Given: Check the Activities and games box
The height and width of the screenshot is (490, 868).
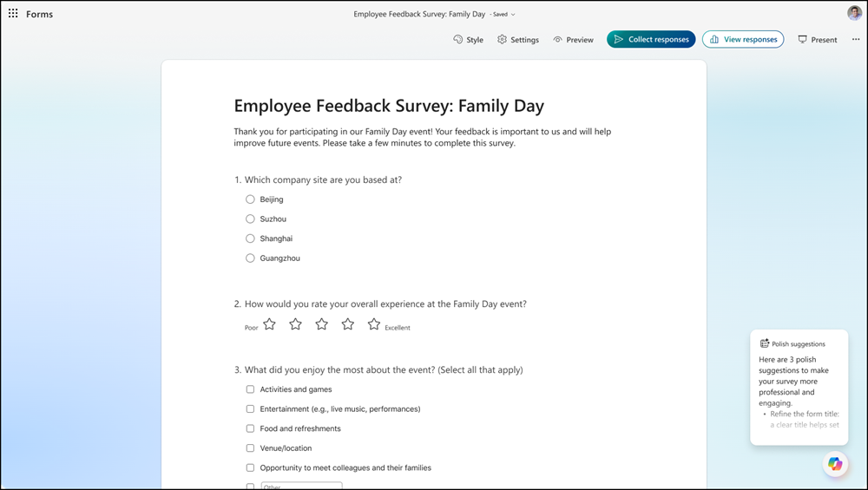Looking at the screenshot, I should [x=250, y=389].
